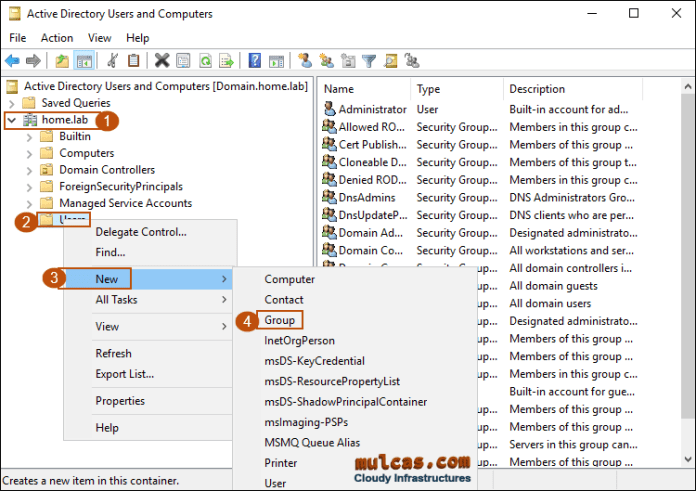Image resolution: width=696 pixels, height=491 pixels.
Task: Choose InetOrgPerson from New submenu
Action: coord(355,341)
